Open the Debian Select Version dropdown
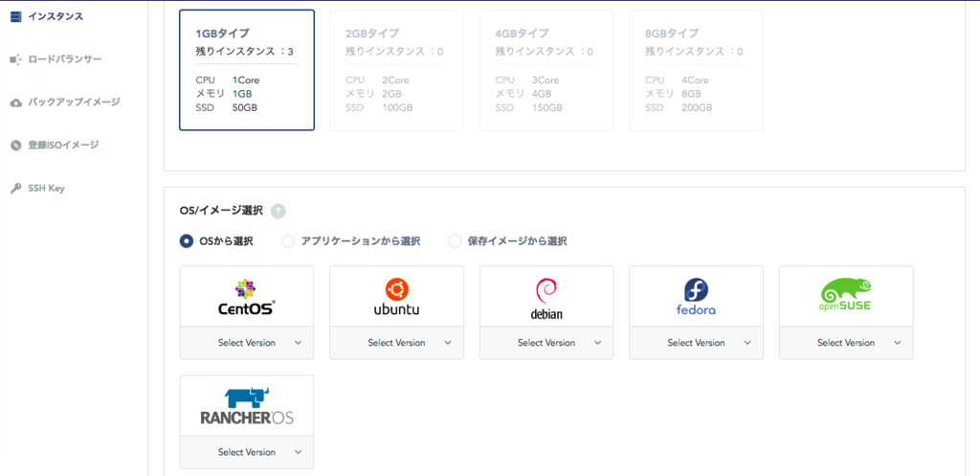This screenshot has width=980, height=476. (546, 343)
